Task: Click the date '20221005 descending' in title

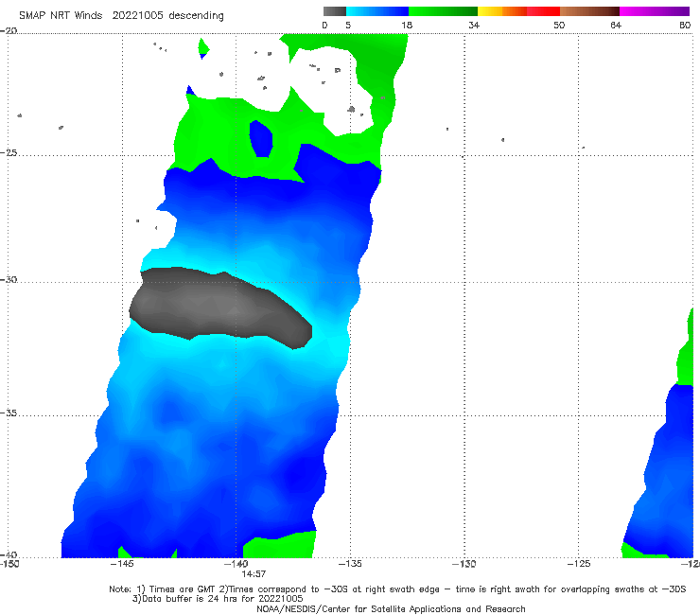Action: click(x=167, y=16)
